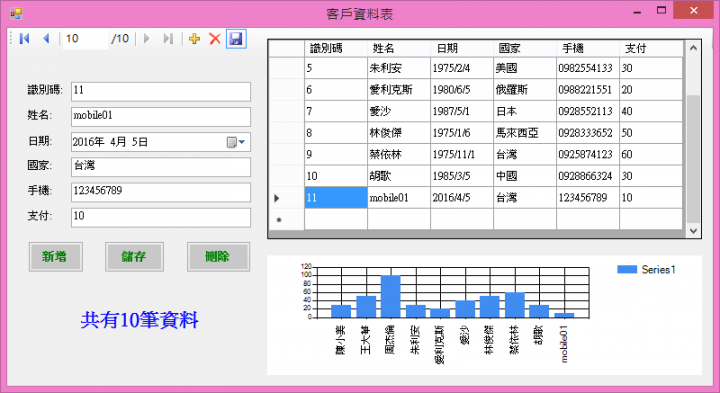Select payment cell 50 in 林俊傑 row

651,133
